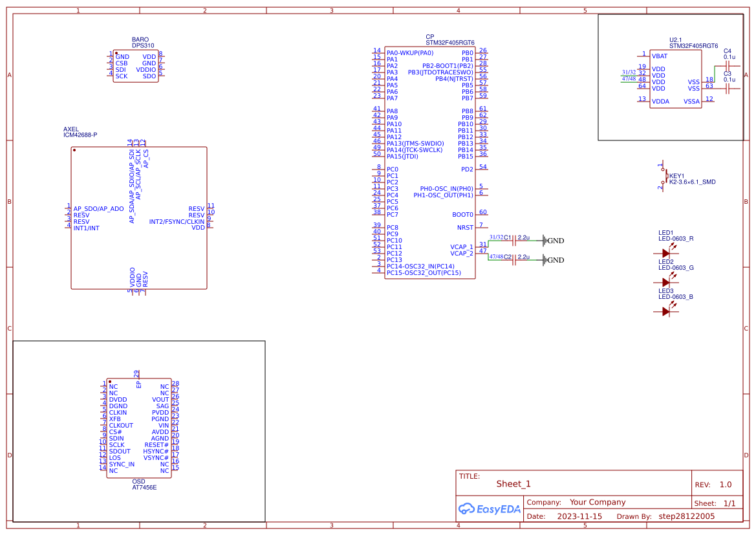Select the AT7456E OSD chip body
This screenshot has width=756, height=535.
click(139, 427)
